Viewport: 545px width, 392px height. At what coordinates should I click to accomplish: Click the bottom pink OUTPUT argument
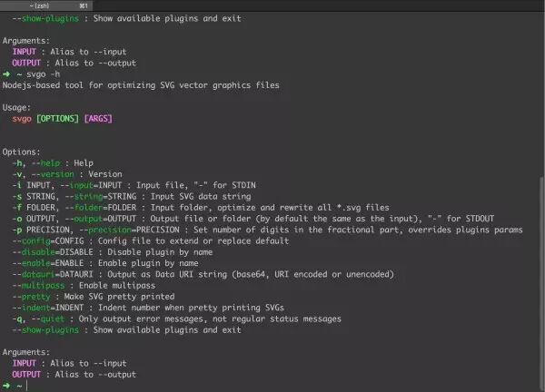click(26, 374)
